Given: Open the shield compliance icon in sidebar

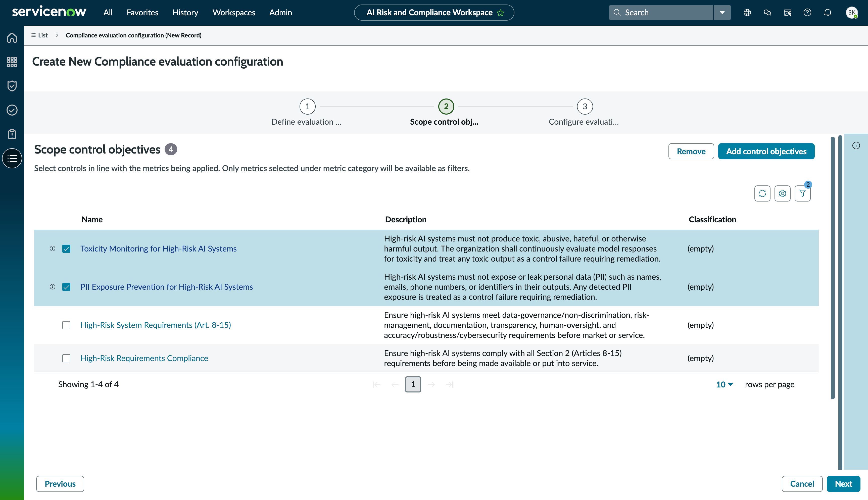Looking at the screenshot, I should coord(12,86).
